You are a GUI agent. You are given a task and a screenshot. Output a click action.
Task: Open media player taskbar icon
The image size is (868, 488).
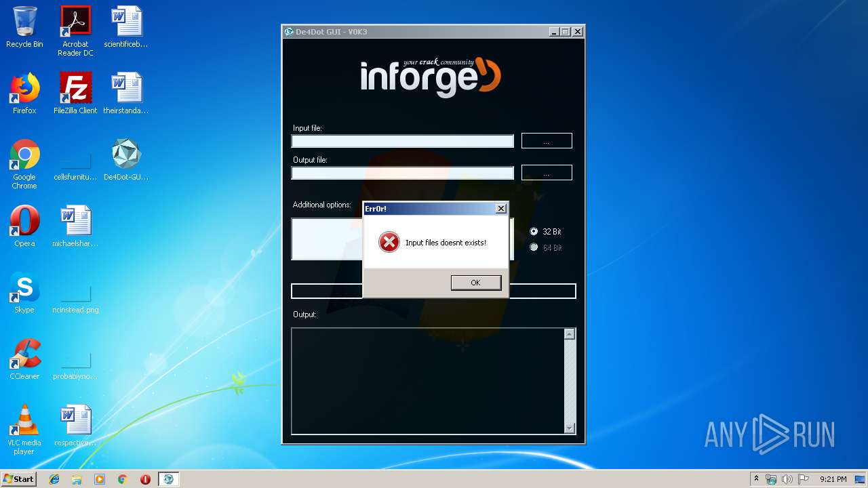click(x=100, y=479)
